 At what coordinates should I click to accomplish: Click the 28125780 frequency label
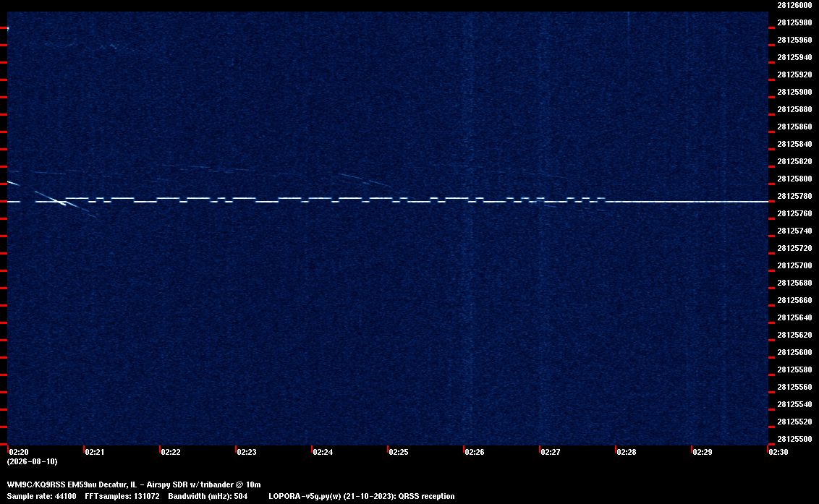point(794,197)
